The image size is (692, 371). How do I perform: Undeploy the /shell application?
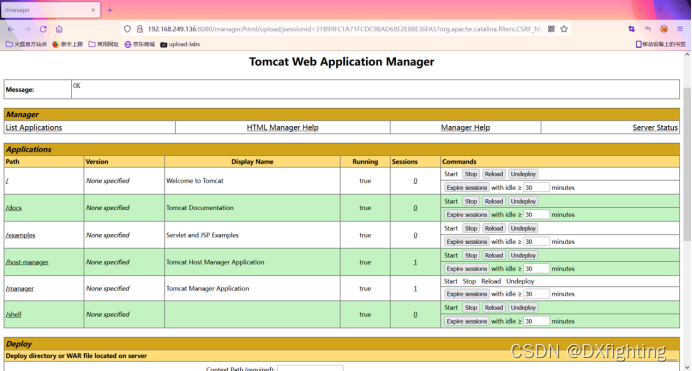tap(523, 308)
